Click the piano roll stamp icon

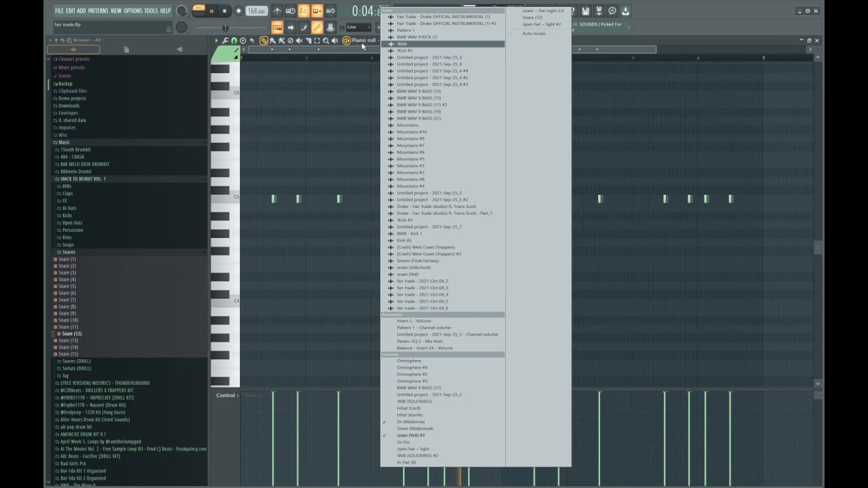point(243,41)
